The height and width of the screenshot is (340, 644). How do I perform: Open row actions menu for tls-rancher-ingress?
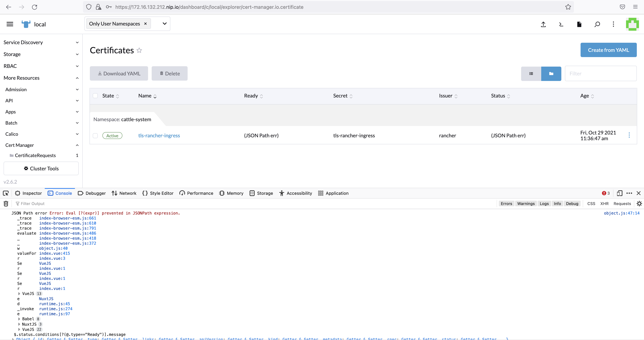click(x=629, y=135)
